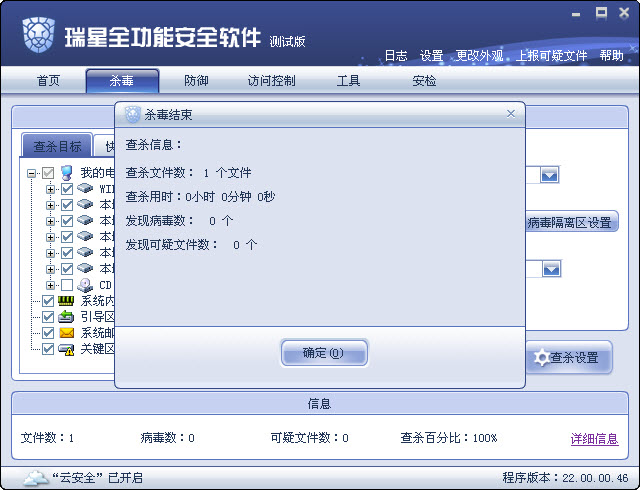Click the CD drive icon in tree

[85, 285]
